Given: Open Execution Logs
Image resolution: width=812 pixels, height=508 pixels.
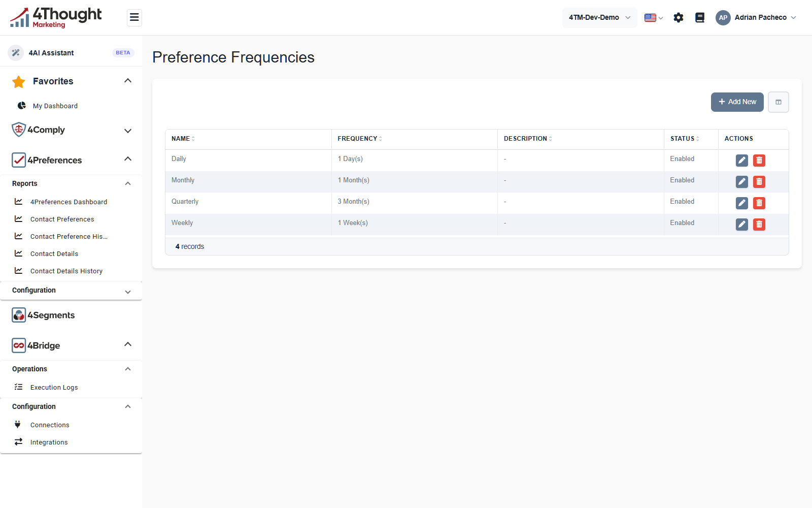Looking at the screenshot, I should (54, 387).
